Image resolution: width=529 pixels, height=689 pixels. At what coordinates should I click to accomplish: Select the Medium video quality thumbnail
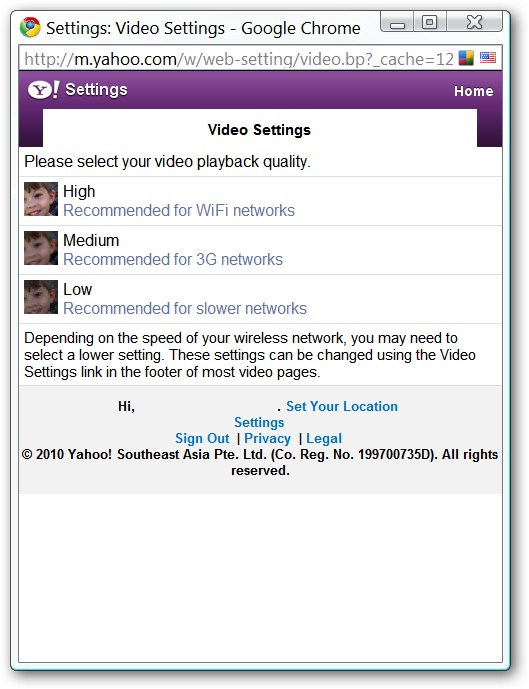click(41, 248)
